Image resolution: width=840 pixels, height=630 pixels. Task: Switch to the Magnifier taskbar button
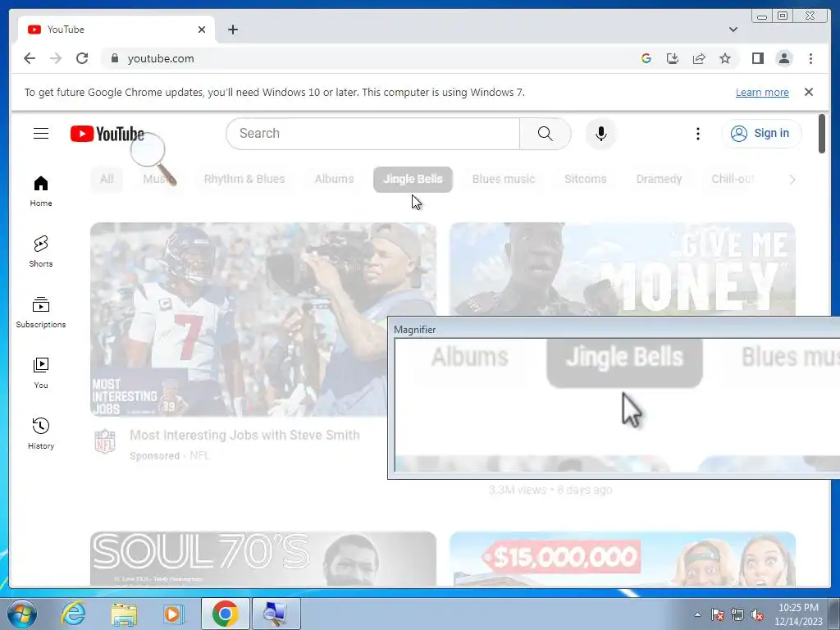coord(276,614)
